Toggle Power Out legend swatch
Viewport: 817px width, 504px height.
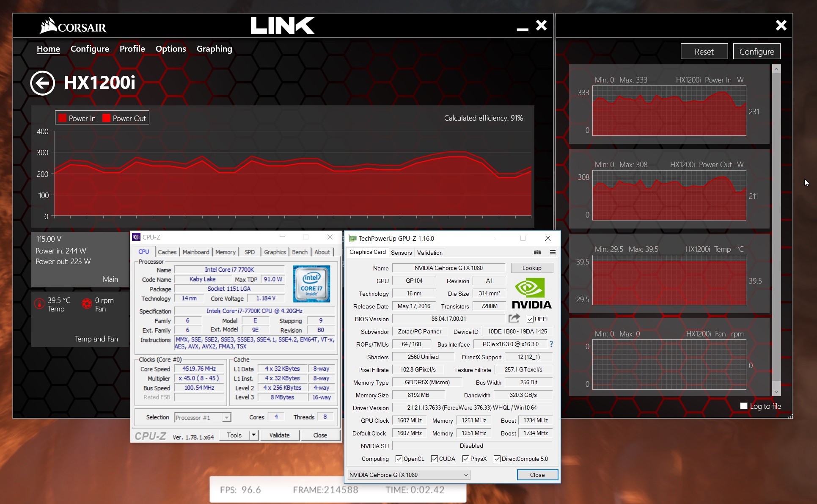[106, 118]
